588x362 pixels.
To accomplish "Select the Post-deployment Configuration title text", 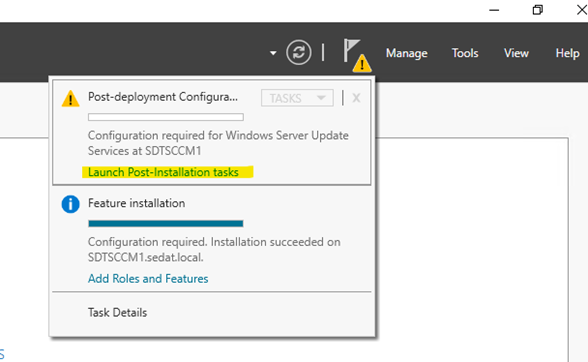I will click(x=163, y=97).
